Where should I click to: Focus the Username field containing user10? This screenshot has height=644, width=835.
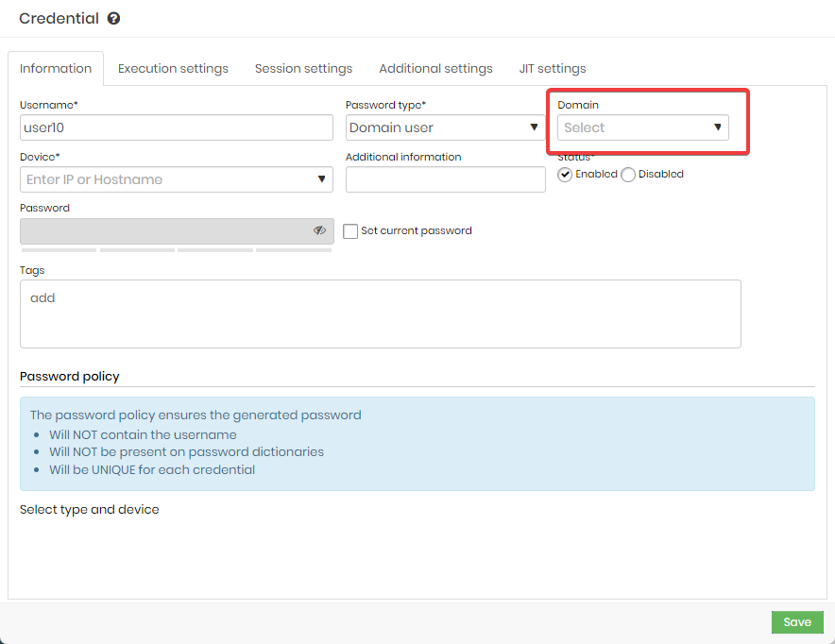click(x=177, y=127)
